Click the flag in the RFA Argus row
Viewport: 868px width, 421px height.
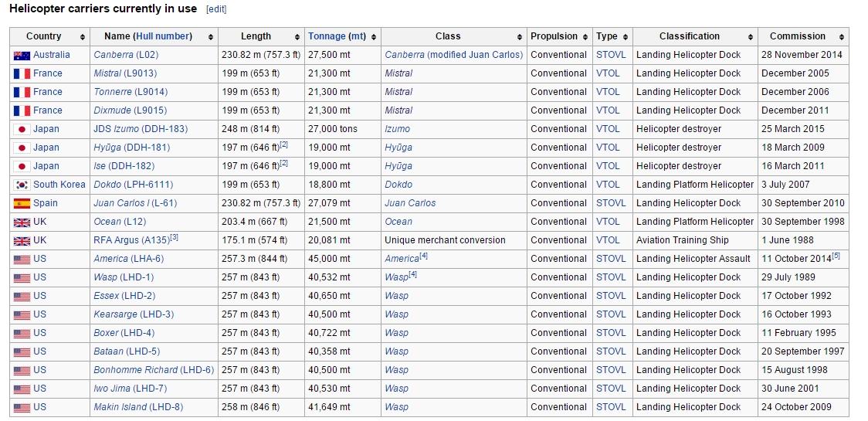pyautogui.click(x=22, y=241)
